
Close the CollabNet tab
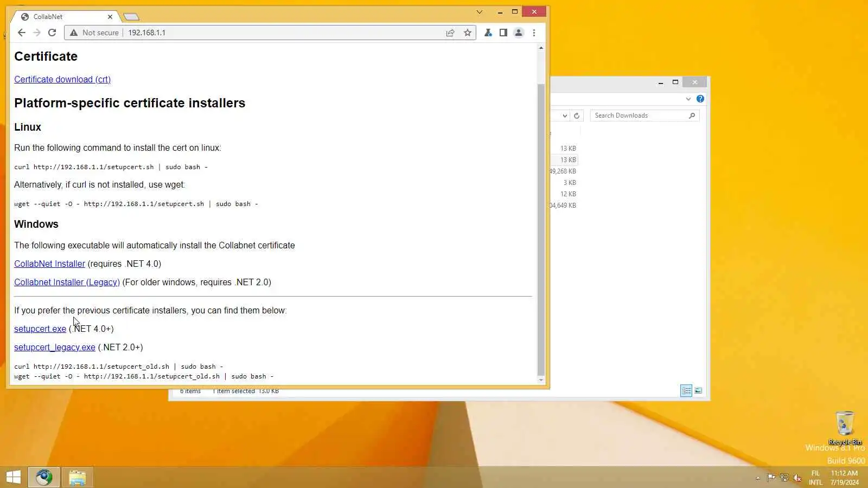[110, 17]
